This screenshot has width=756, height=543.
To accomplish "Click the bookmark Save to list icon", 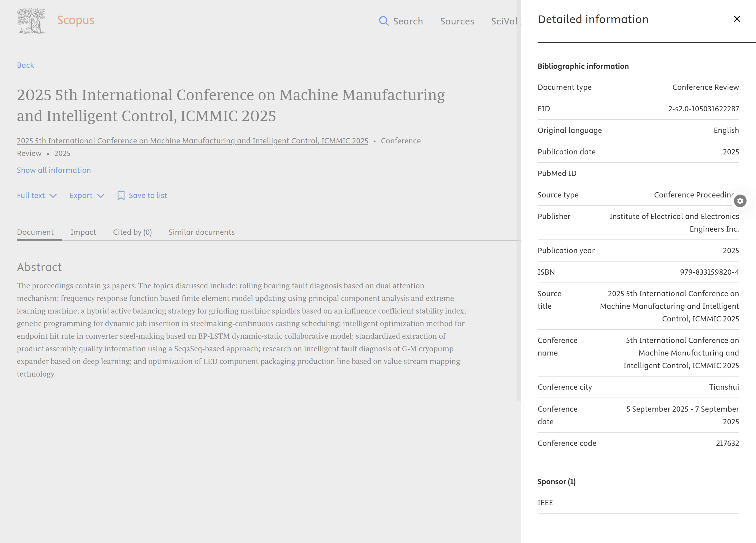I will click(121, 195).
